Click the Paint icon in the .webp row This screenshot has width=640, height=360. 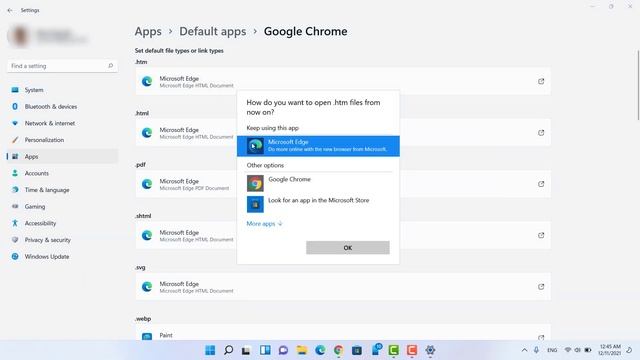(147, 336)
